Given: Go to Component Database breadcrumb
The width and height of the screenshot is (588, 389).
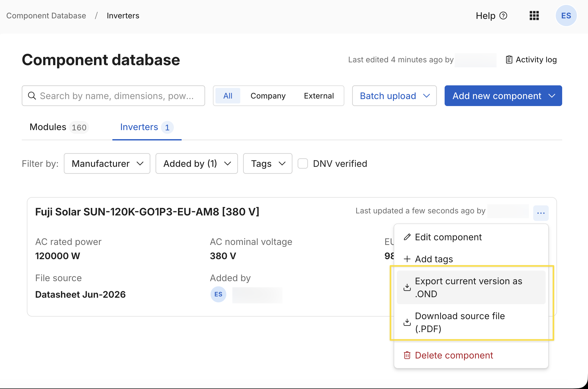Looking at the screenshot, I should (46, 16).
